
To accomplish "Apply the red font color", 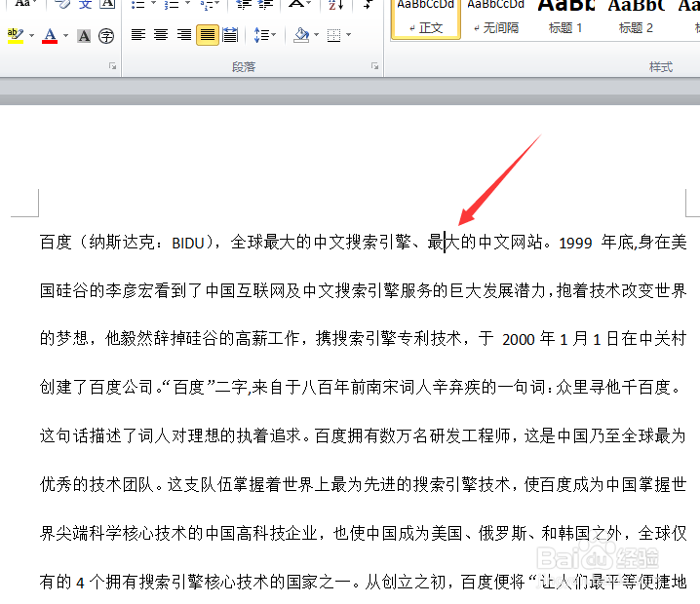I will pos(50,35).
